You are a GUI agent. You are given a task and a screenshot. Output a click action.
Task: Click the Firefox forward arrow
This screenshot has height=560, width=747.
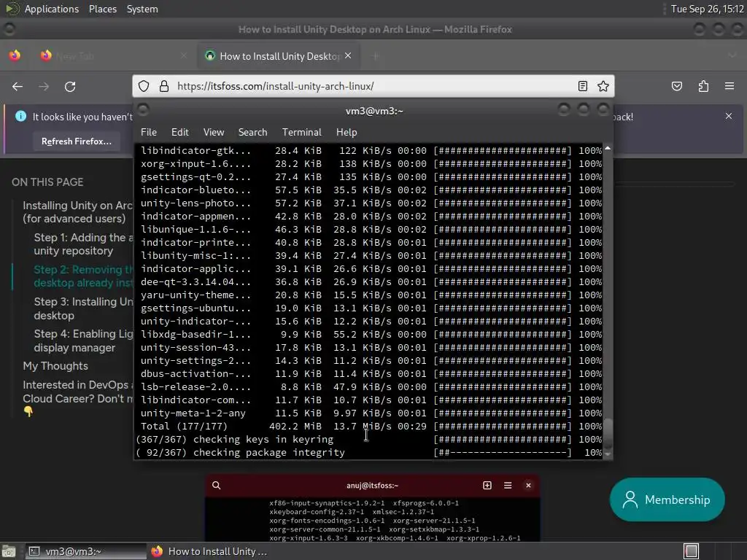coord(44,86)
